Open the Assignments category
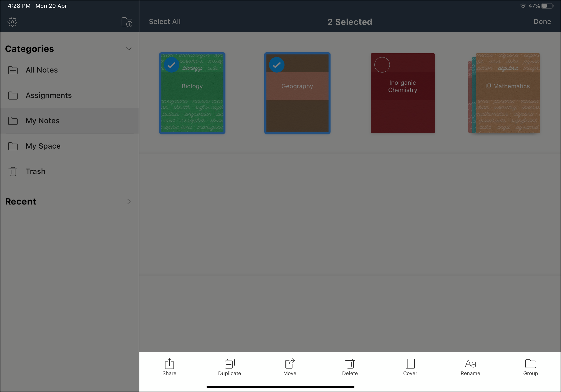561x392 pixels. (x=69, y=96)
